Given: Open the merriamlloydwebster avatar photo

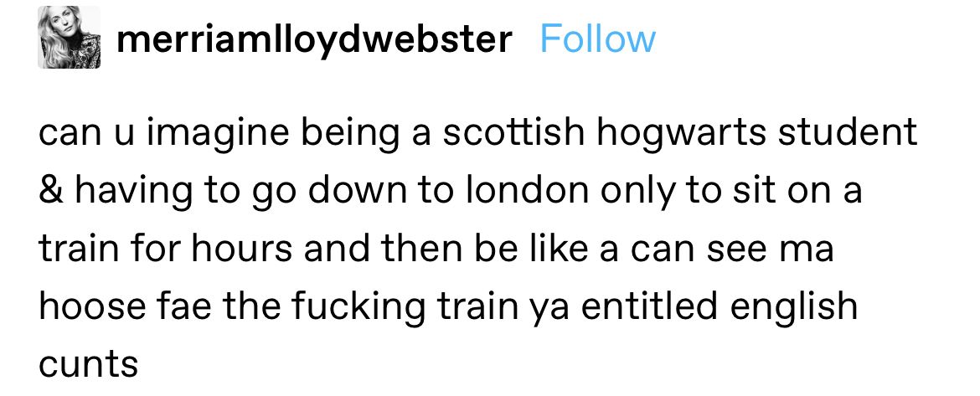Looking at the screenshot, I should 69,38.
